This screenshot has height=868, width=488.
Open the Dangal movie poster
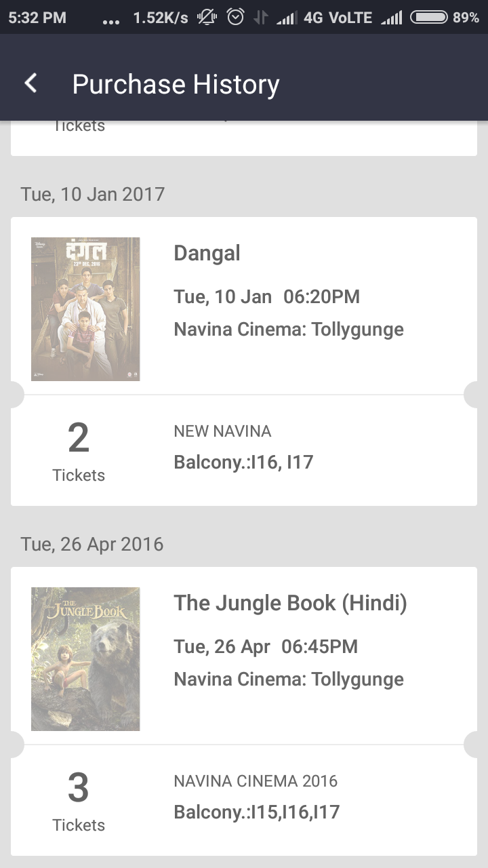tap(85, 309)
